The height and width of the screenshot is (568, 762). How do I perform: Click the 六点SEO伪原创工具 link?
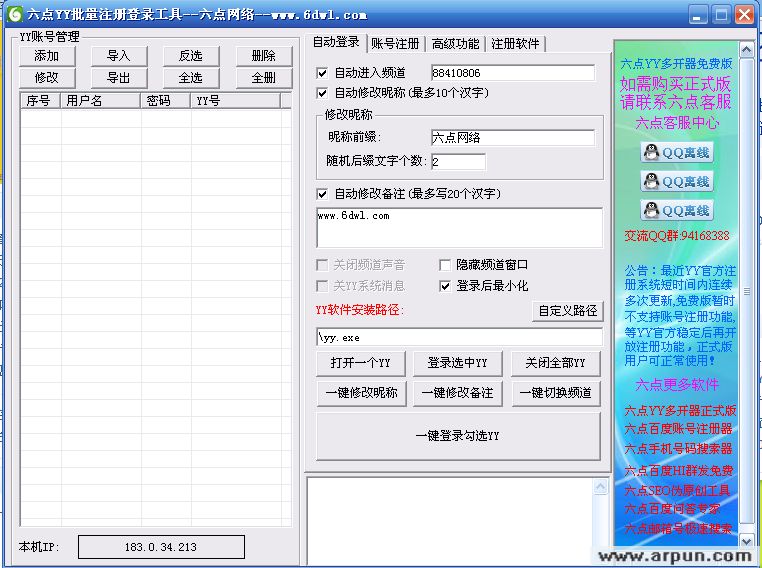[678, 490]
